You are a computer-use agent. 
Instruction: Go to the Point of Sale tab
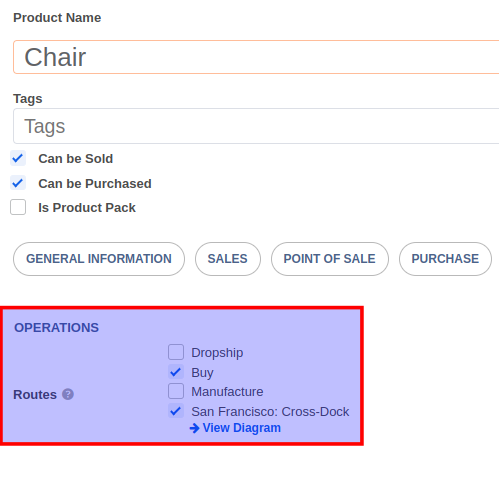330,259
